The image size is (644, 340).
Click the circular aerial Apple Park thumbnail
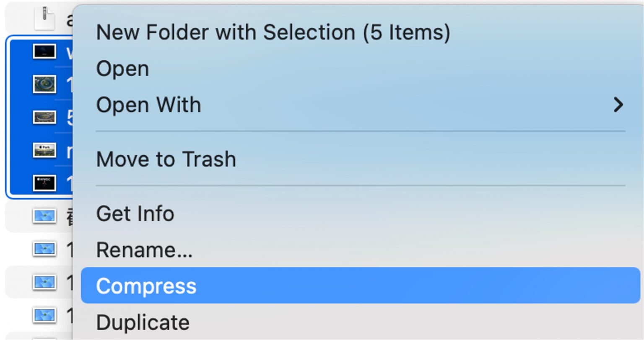coord(44,84)
